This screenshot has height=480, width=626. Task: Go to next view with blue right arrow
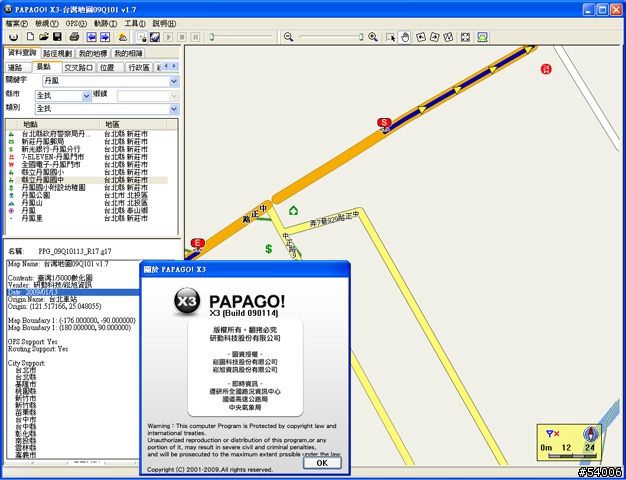pyautogui.click(x=105, y=37)
